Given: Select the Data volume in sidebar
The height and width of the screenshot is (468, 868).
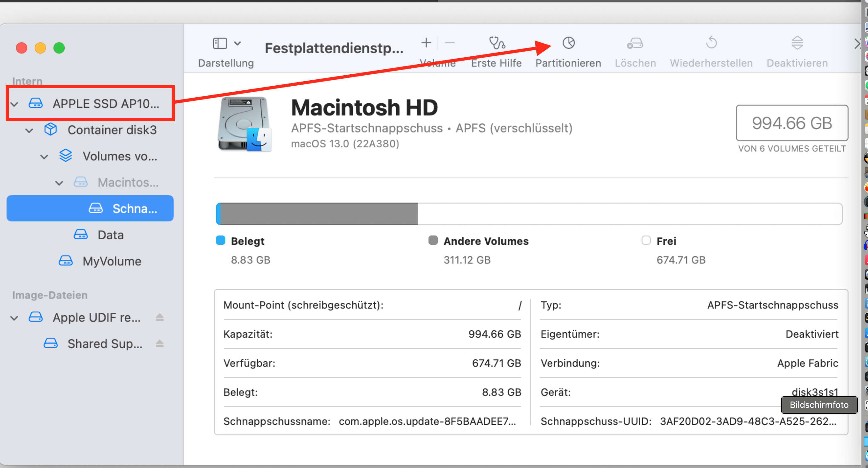Looking at the screenshot, I should [x=110, y=235].
